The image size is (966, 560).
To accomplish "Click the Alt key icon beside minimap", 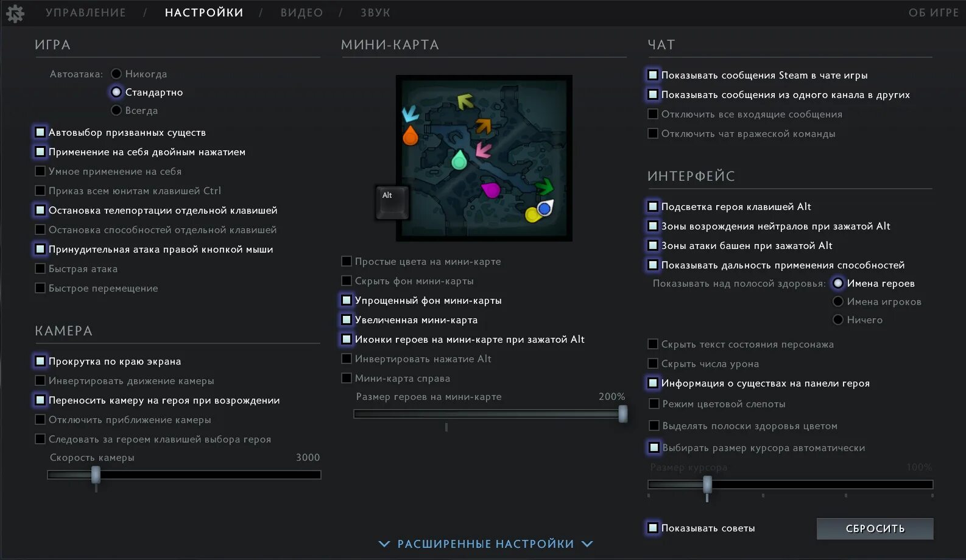I will [392, 202].
